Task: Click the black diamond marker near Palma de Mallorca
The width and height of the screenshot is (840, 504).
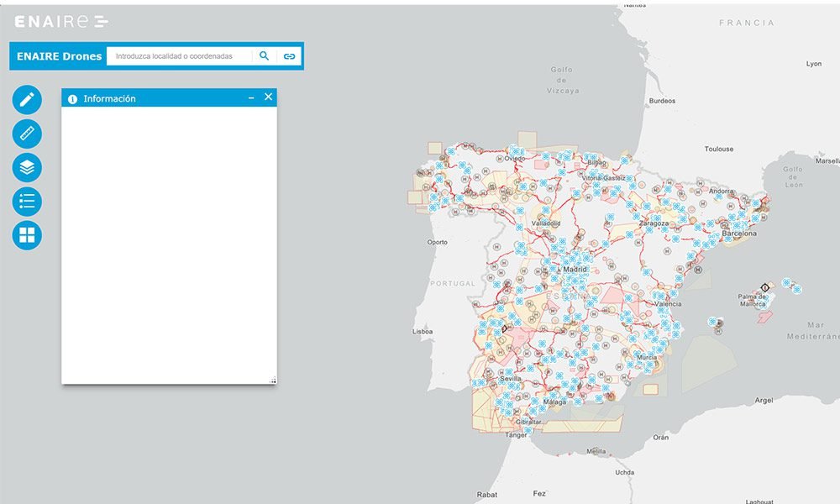Action: click(765, 287)
